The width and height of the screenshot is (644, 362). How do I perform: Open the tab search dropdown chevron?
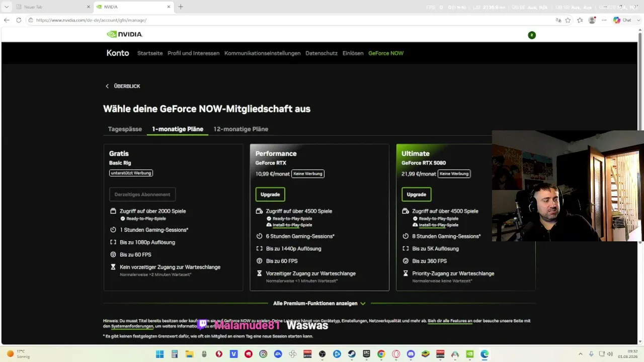(7, 7)
